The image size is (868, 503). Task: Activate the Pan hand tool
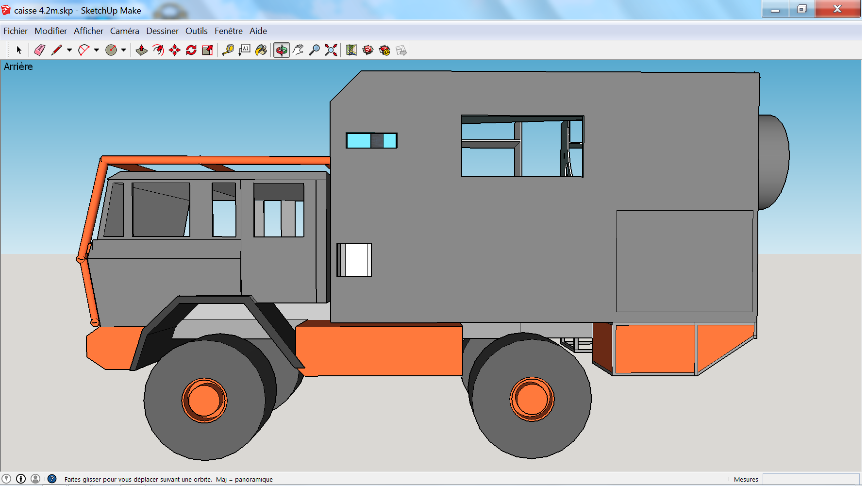click(298, 50)
